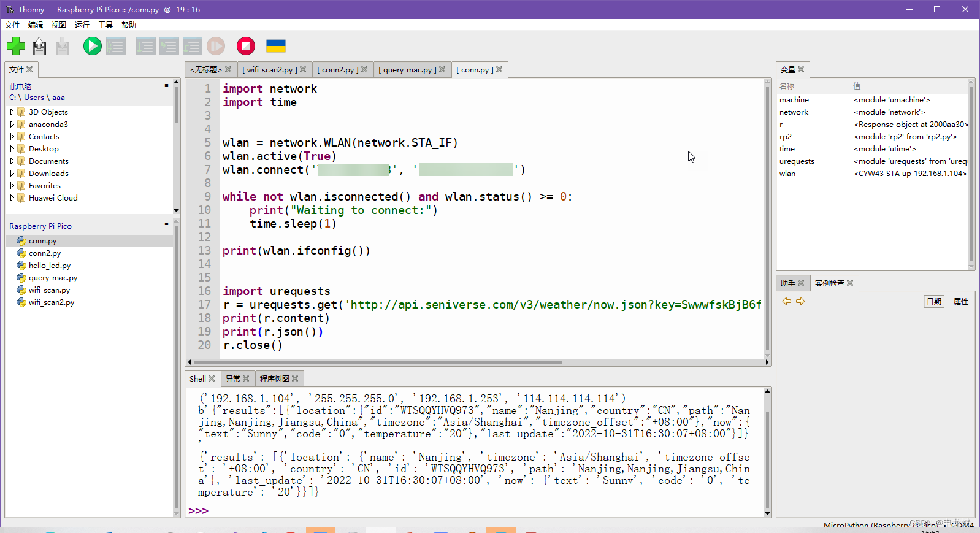The width and height of the screenshot is (980, 533).
Task: Click the Save file toolbar icon
Action: (x=63, y=46)
